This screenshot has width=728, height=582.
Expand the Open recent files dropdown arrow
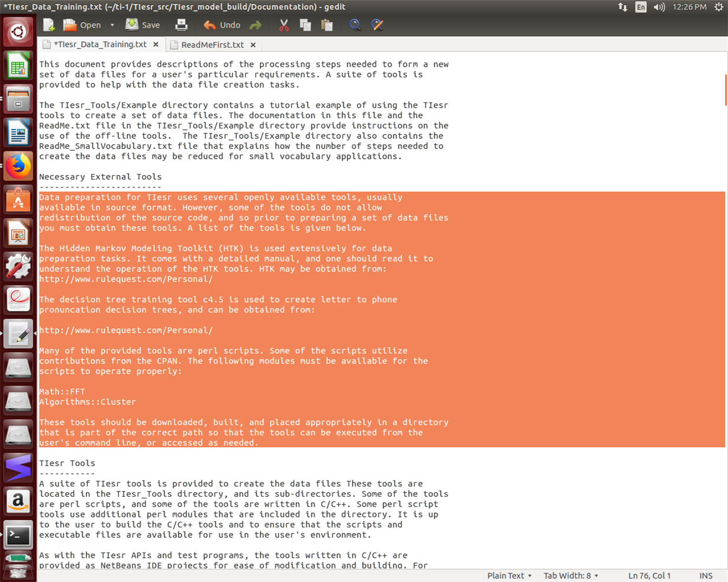pyautogui.click(x=112, y=25)
